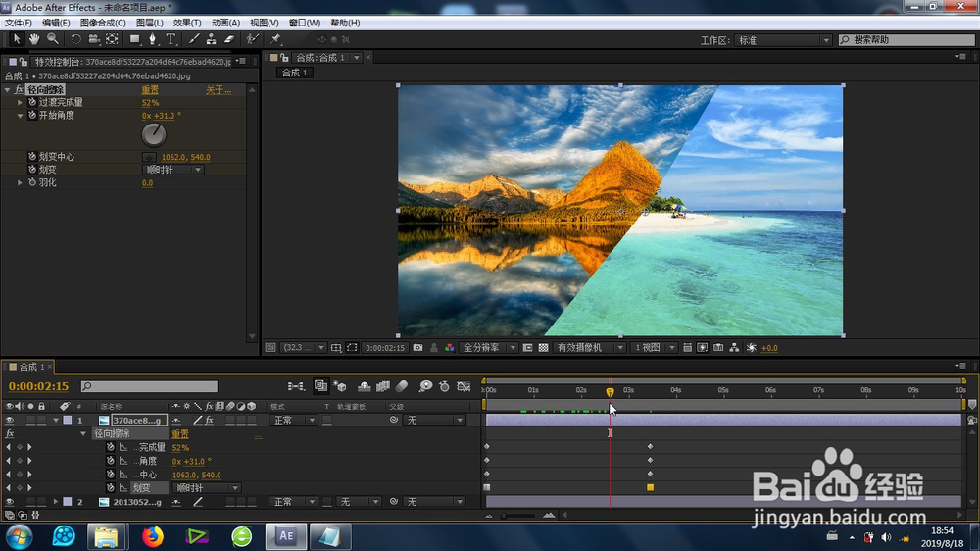Viewport: 980px width, 551px height.
Task: Toggle stopwatch for 过渡完成量 in effect controls
Action: [31, 102]
